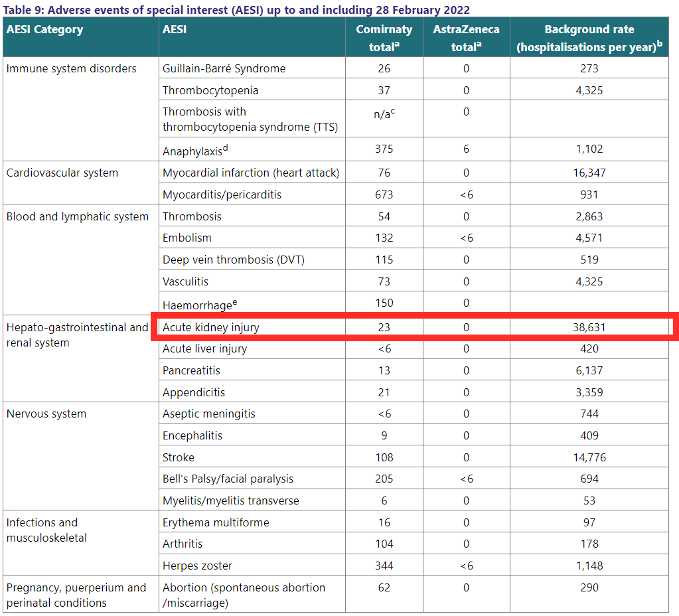Viewport: 679px width, 616px height.
Task: Click the background rate 1,102 cell
Action: pos(589,149)
